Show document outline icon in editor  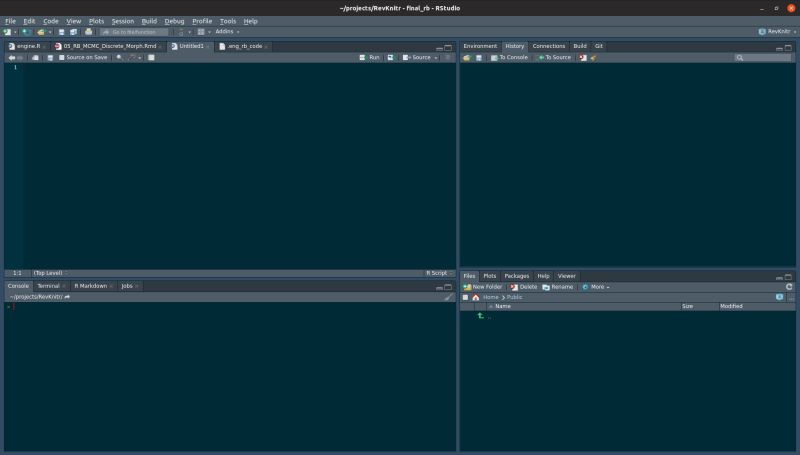click(448, 58)
